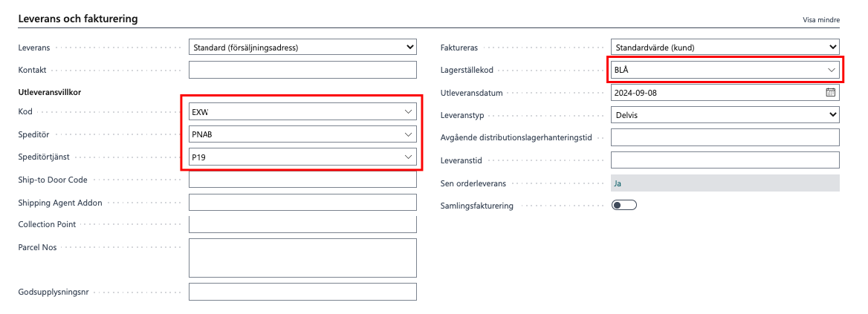
Task: Click the Shipping Agent Addon field
Action: 302,202
